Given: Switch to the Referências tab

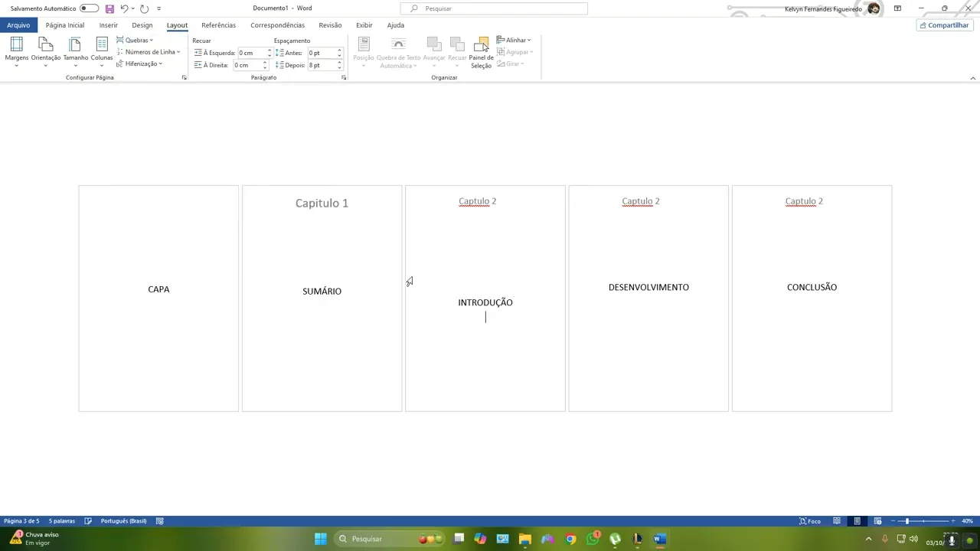Looking at the screenshot, I should click(218, 25).
